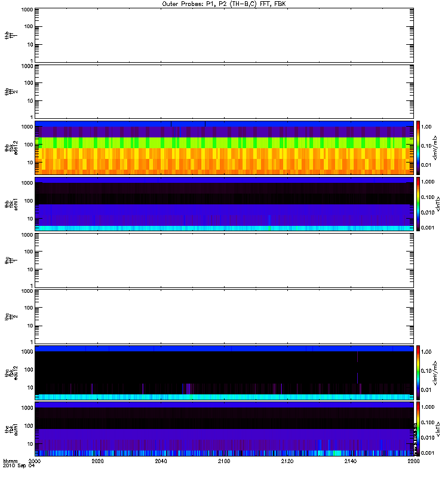The height and width of the screenshot is (478, 448).
Task: Click the 'thb fff 1' y-axis title
Action: pos(11,35)
